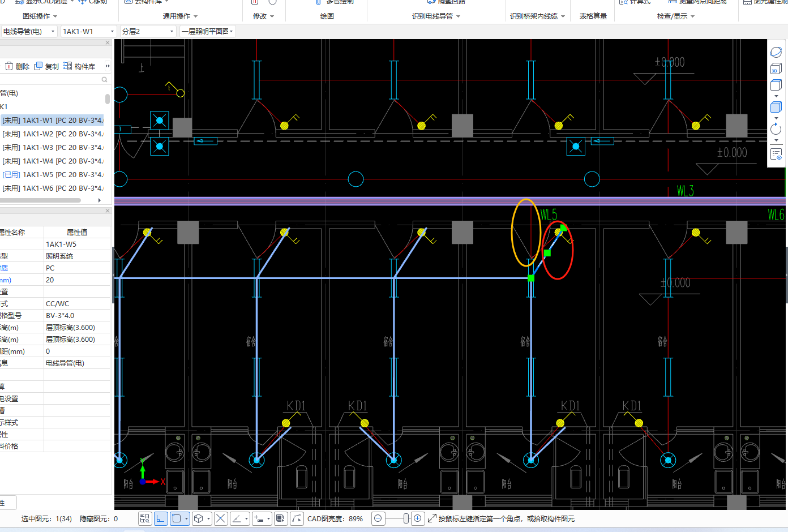This screenshot has width=788, height=532.
Task: Open dropdown arrow beside angle snap icon
Action: point(246,518)
